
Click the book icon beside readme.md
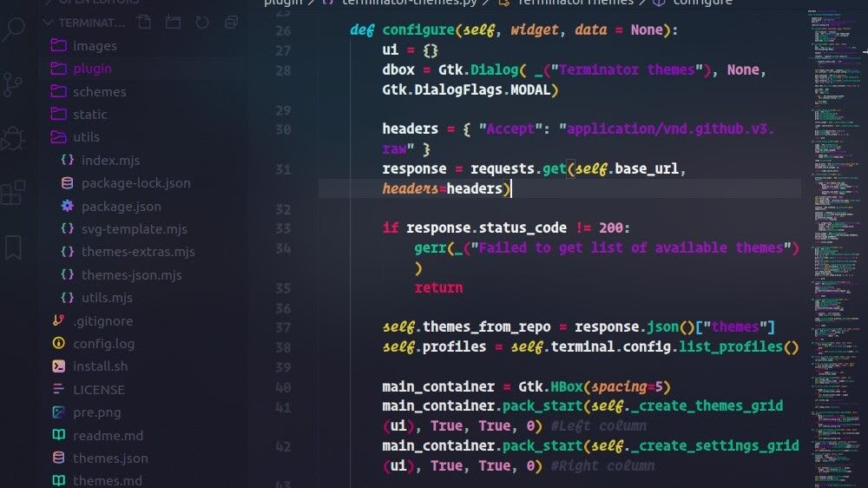click(x=59, y=435)
